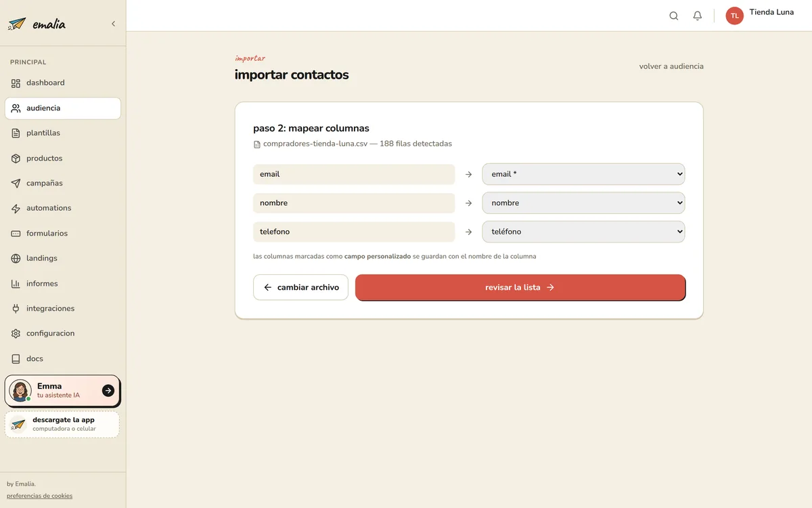Click the 'importar contactos' title
This screenshot has width=812, height=508.
[292, 75]
